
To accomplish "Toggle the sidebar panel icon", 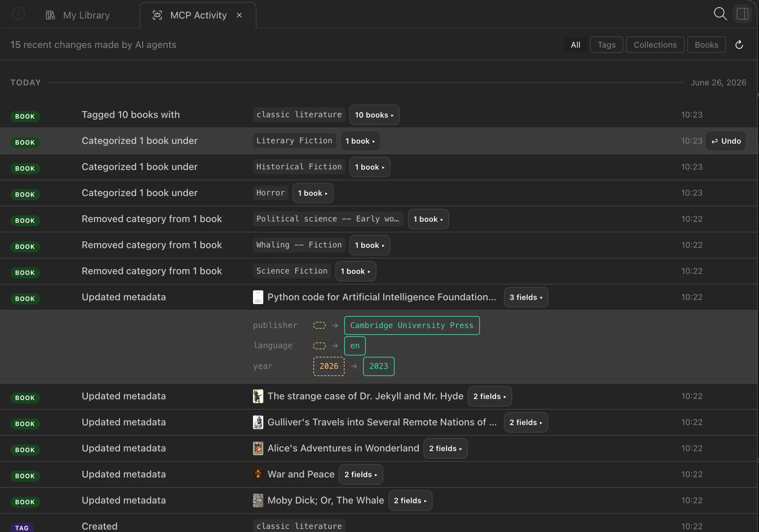I will (743, 14).
